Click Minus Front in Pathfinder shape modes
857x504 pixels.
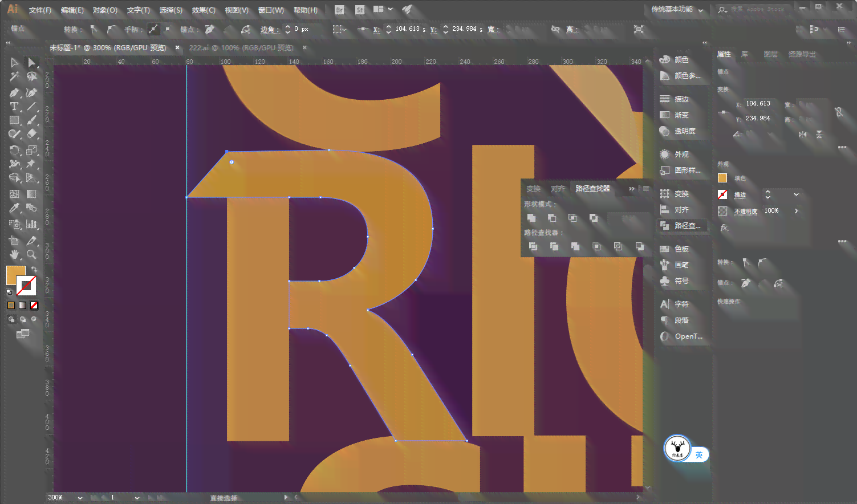552,218
